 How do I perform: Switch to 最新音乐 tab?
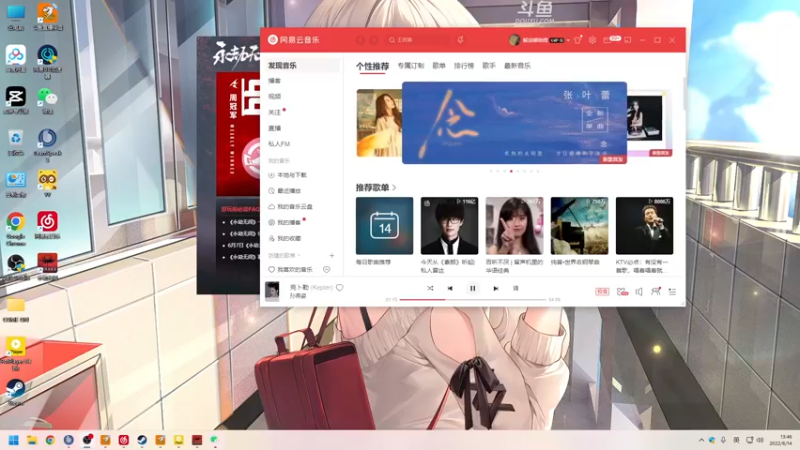(x=517, y=65)
